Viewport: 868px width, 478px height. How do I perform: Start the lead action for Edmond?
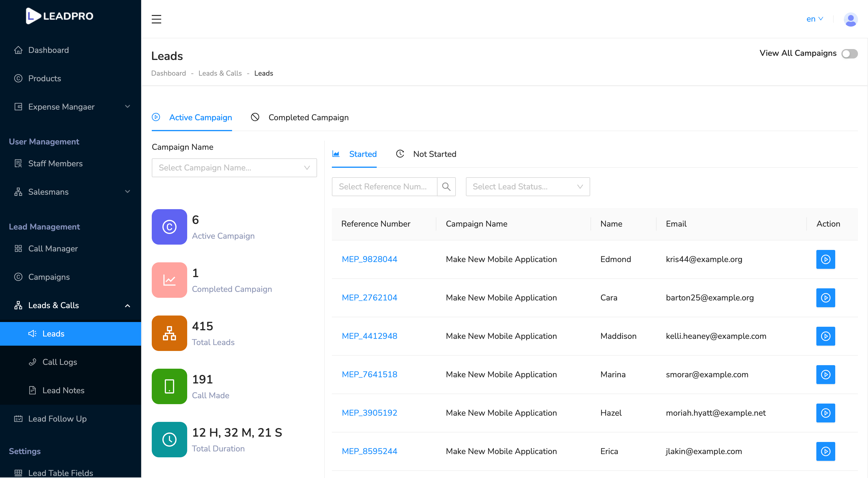(825, 259)
